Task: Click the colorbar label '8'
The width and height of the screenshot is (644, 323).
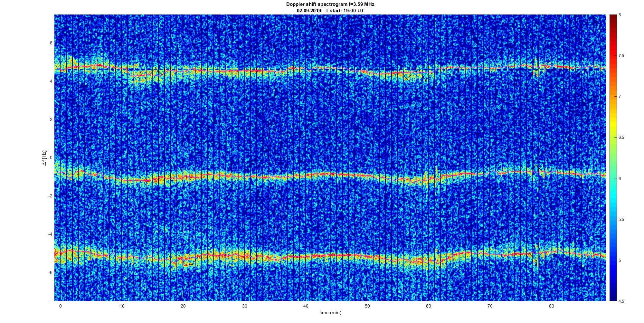Action: tap(620, 15)
